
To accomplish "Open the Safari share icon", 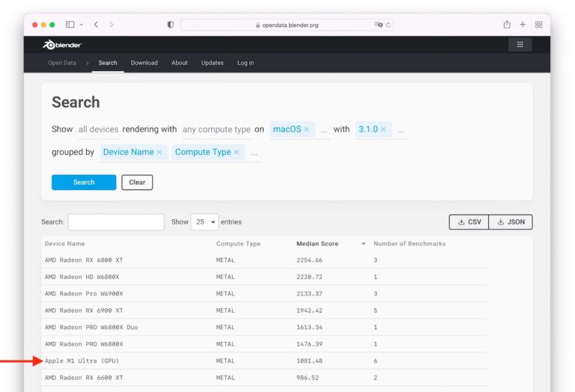I will [507, 25].
